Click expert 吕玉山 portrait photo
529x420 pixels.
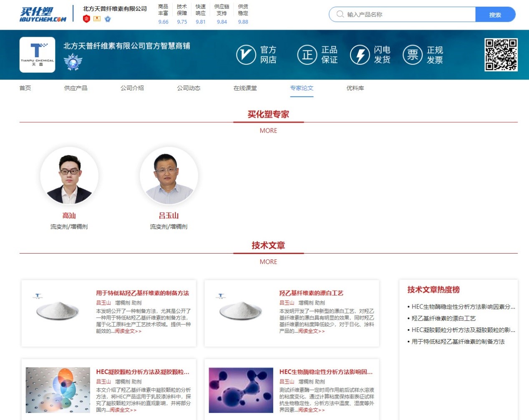click(169, 176)
